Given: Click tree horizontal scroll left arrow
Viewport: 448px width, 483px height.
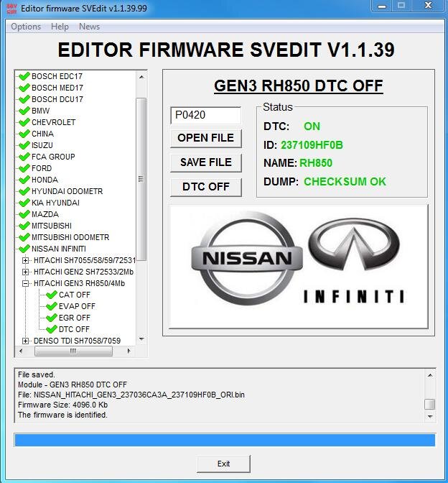Looking at the screenshot, I should tap(21, 351).
